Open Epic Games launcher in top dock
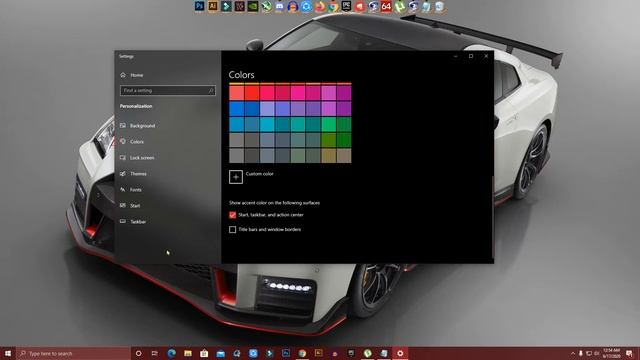 click(x=347, y=6)
